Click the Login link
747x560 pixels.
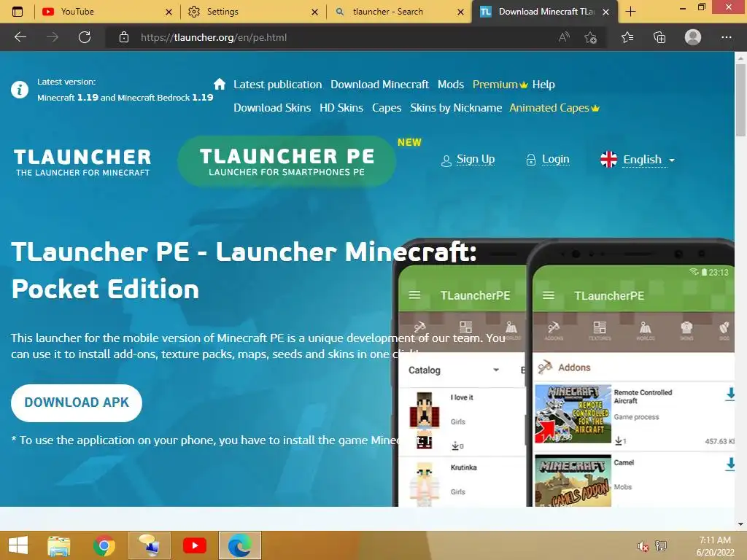(x=555, y=159)
